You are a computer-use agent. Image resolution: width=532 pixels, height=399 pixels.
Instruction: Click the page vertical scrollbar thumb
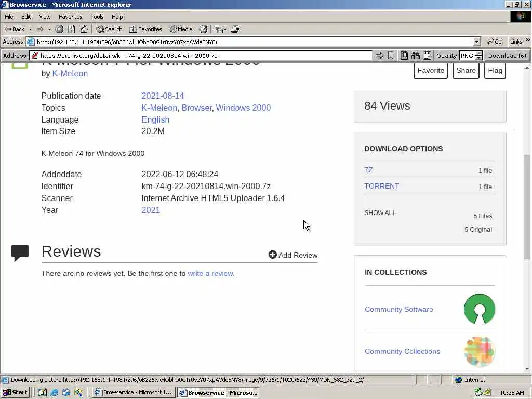click(527, 207)
